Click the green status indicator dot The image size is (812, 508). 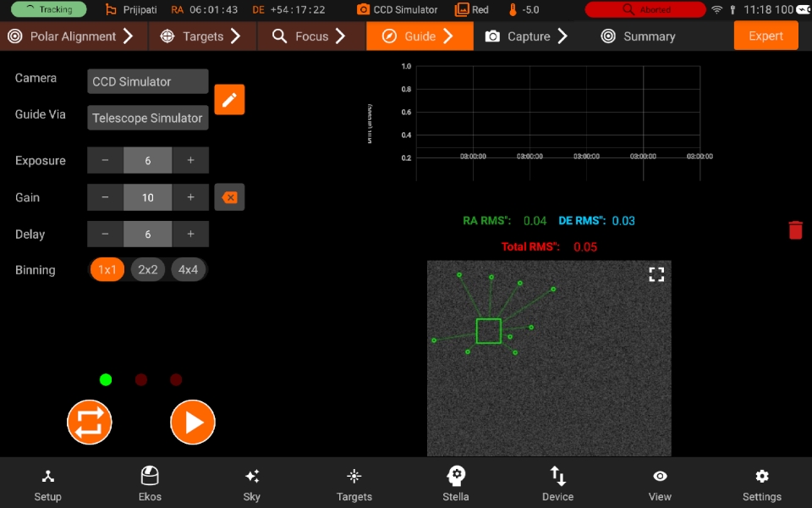pyautogui.click(x=106, y=380)
